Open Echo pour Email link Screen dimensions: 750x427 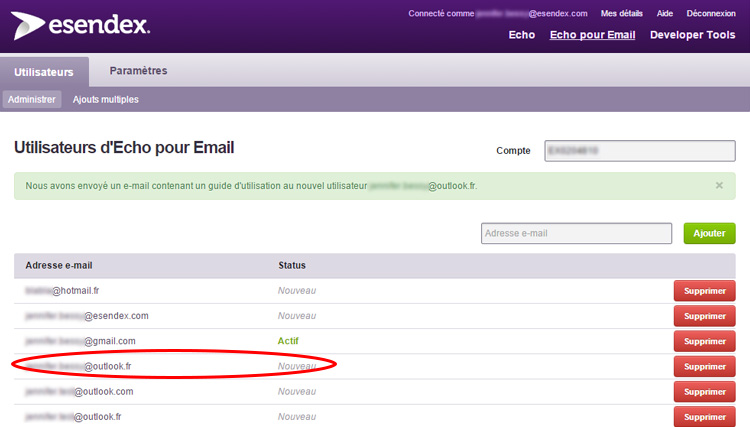click(592, 35)
